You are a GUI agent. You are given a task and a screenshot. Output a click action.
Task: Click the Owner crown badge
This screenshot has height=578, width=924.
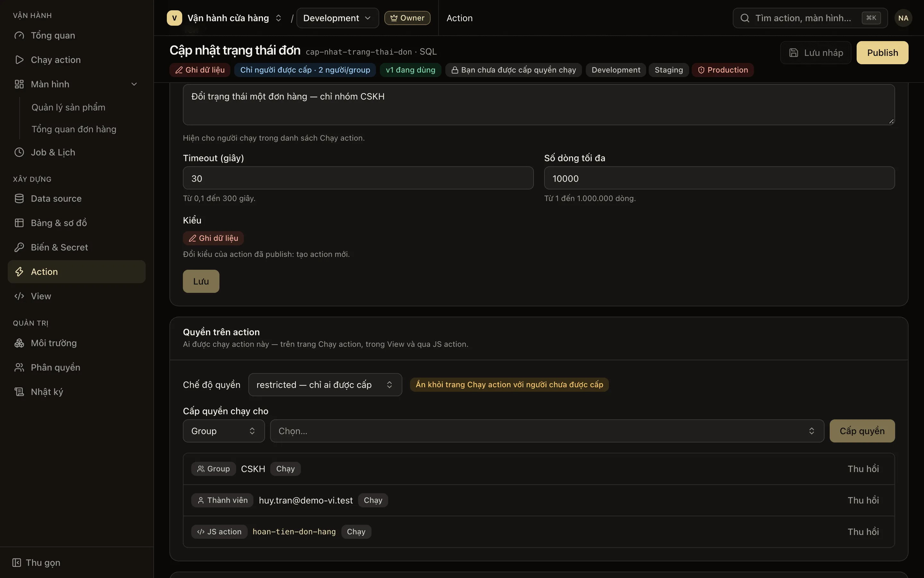pyautogui.click(x=407, y=18)
